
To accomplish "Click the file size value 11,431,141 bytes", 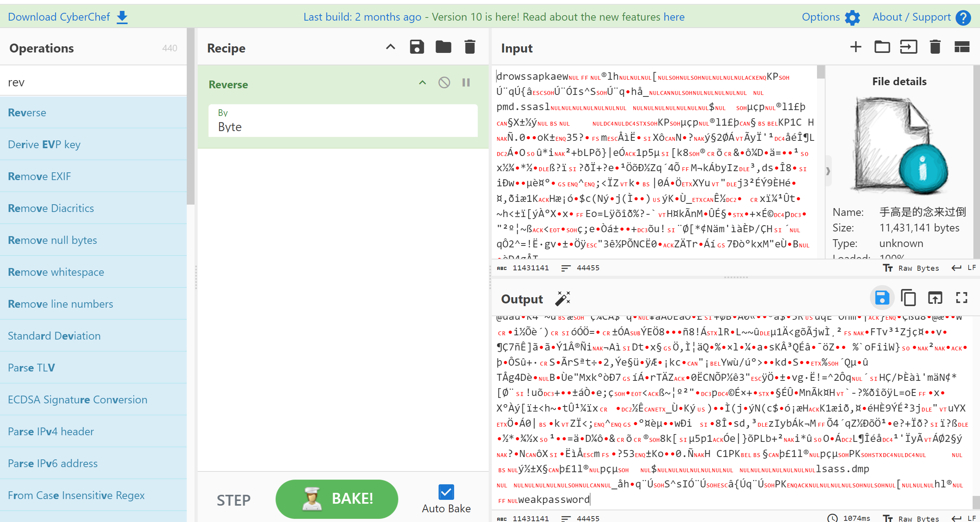I will pos(919,228).
